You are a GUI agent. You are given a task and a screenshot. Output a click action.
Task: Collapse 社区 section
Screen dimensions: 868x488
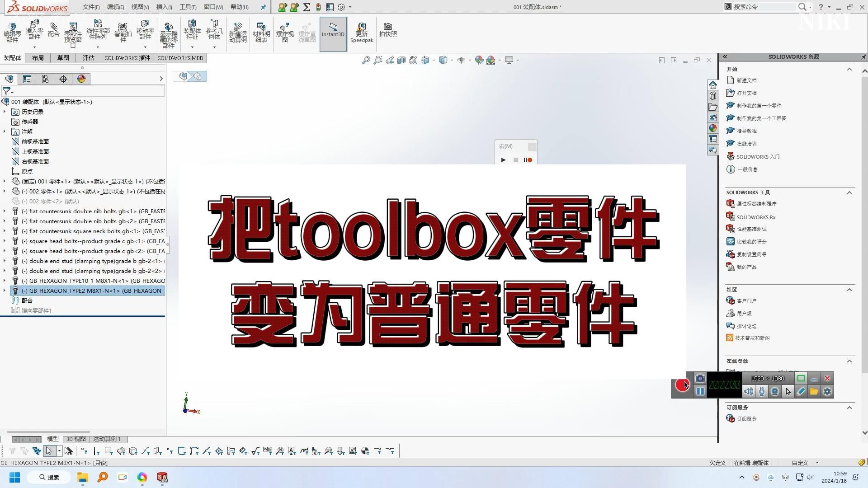849,290
